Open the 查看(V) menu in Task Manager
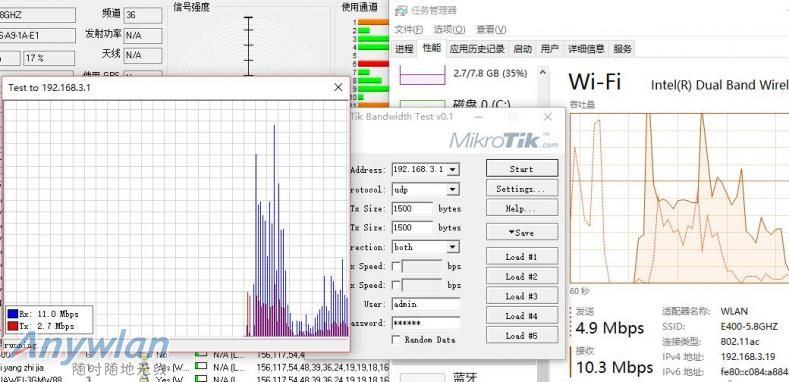This screenshot has height=382, width=789. click(491, 29)
